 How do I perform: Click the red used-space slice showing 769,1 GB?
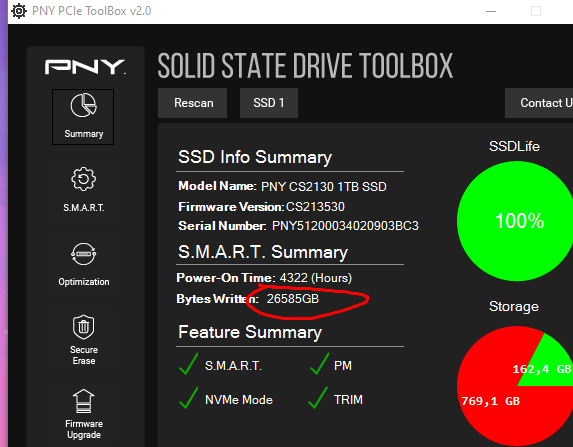(x=490, y=401)
